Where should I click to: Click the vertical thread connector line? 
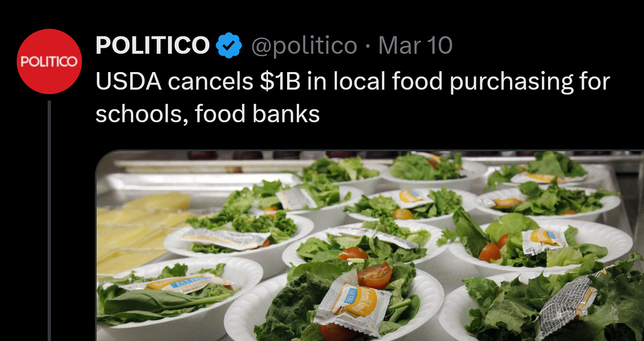pos(50,221)
